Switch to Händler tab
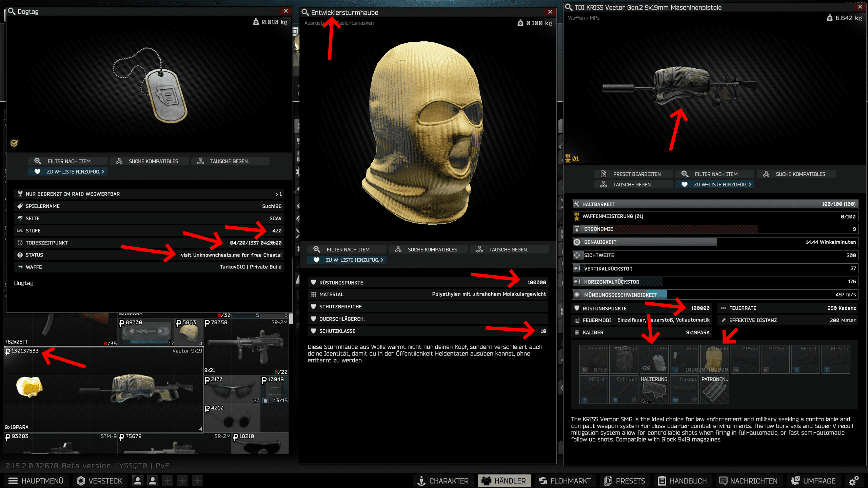Viewport: 868px width, 488px height. point(504,481)
